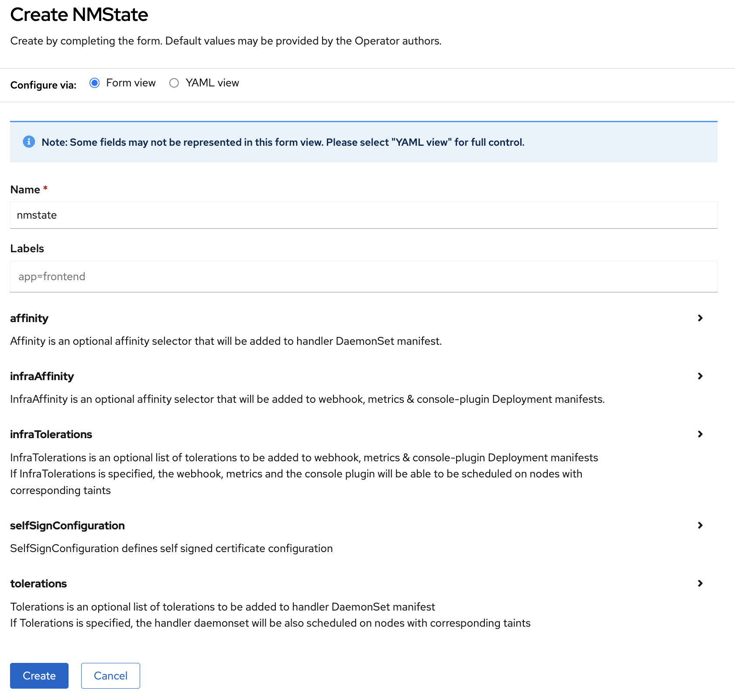Click the chevron arrow beside tolerations
735x700 pixels.
[x=700, y=583]
